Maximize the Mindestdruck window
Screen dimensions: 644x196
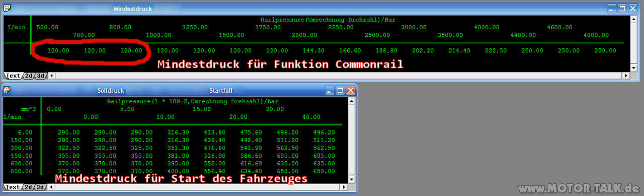(x=622, y=9)
